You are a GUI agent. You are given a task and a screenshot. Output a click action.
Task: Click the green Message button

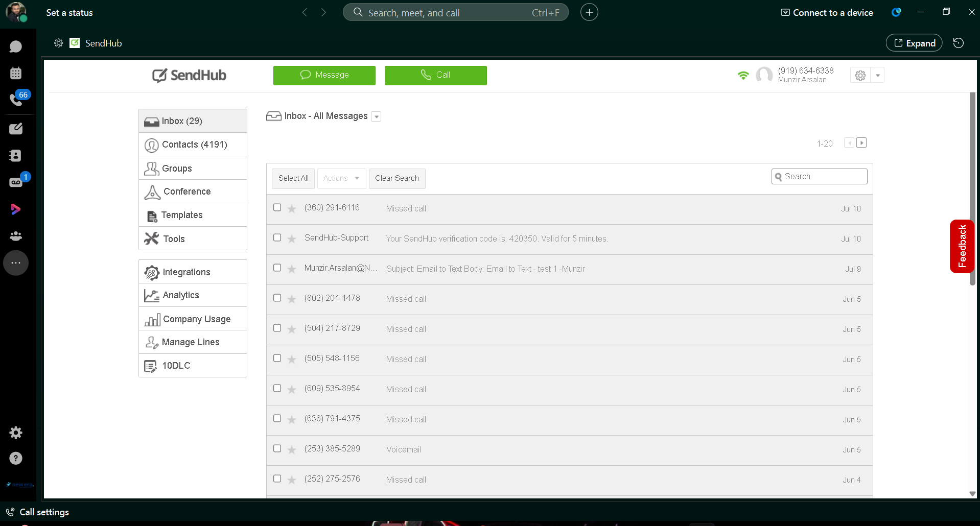click(324, 75)
